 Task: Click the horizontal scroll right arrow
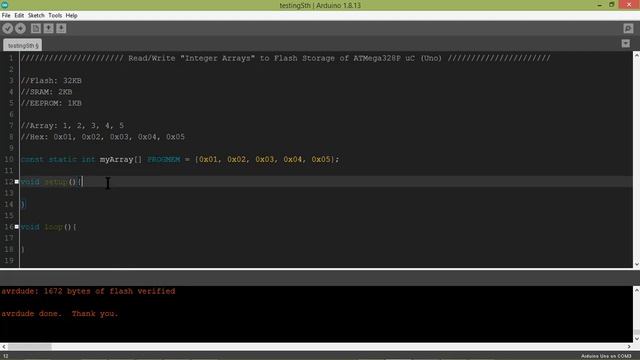[629, 347]
